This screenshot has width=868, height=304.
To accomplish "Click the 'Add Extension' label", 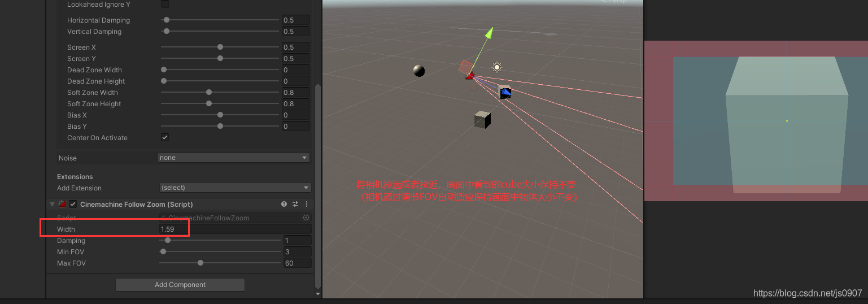I will click(x=79, y=188).
